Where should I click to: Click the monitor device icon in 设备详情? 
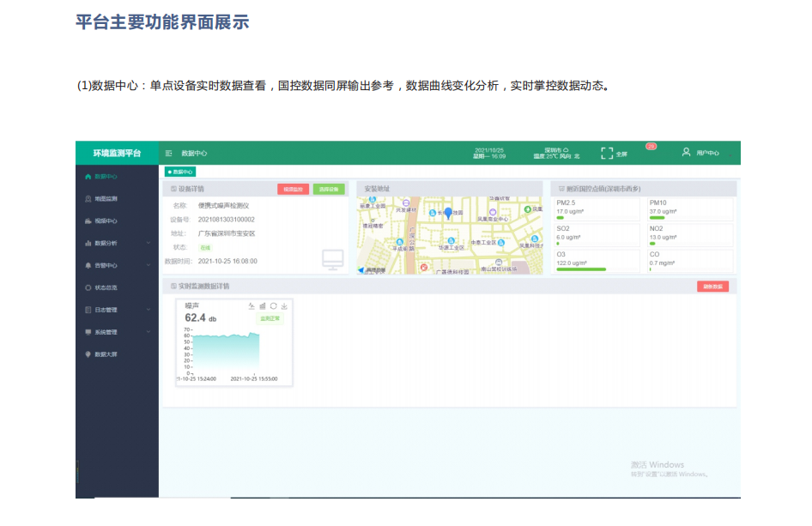tap(332, 259)
